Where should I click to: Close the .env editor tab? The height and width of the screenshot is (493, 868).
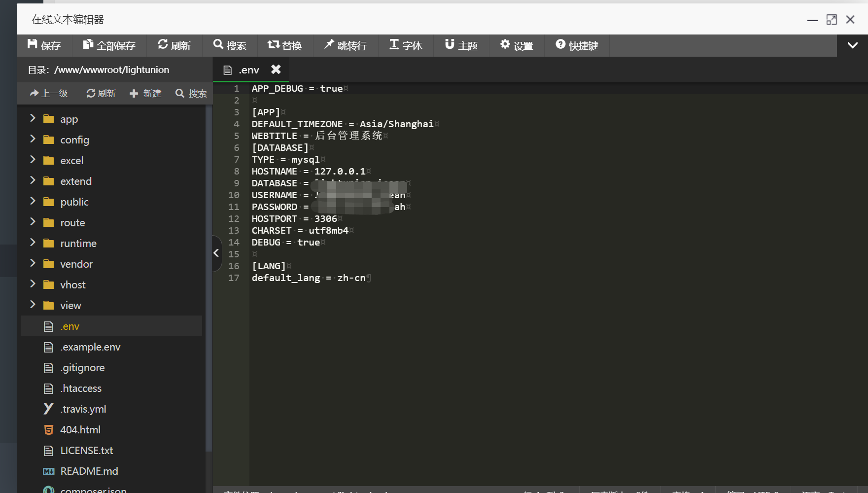click(x=276, y=70)
